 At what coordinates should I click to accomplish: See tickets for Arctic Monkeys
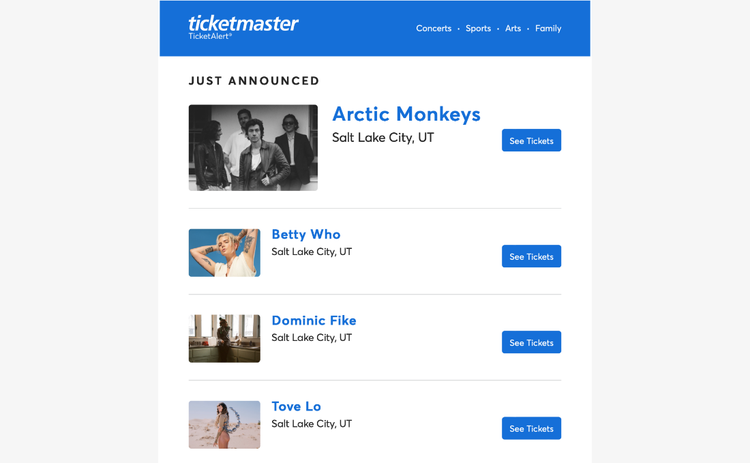531,141
